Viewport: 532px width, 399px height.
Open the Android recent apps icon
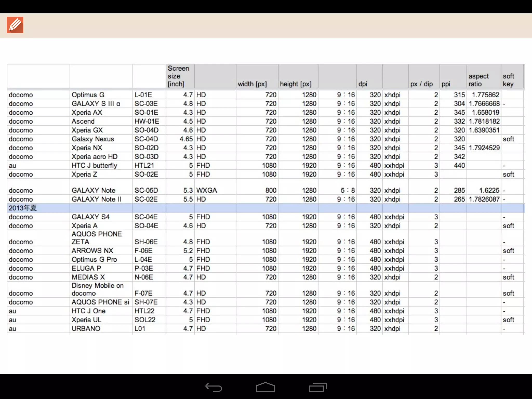tap(318, 387)
